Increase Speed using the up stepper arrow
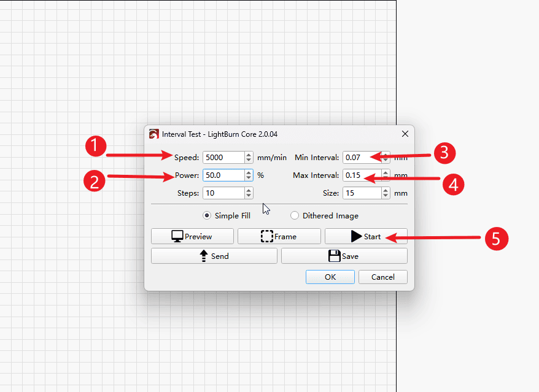The width and height of the screenshot is (539, 392). click(x=249, y=155)
